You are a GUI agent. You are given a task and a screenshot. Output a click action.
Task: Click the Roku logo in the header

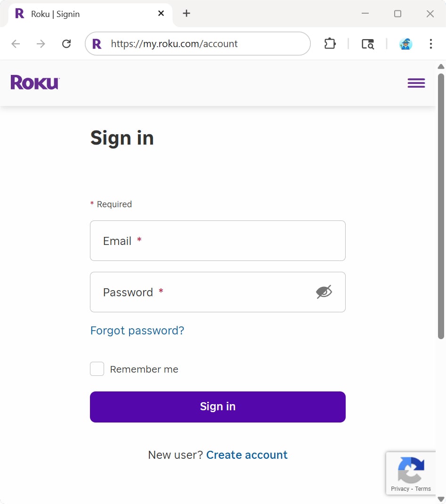pos(35,82)
